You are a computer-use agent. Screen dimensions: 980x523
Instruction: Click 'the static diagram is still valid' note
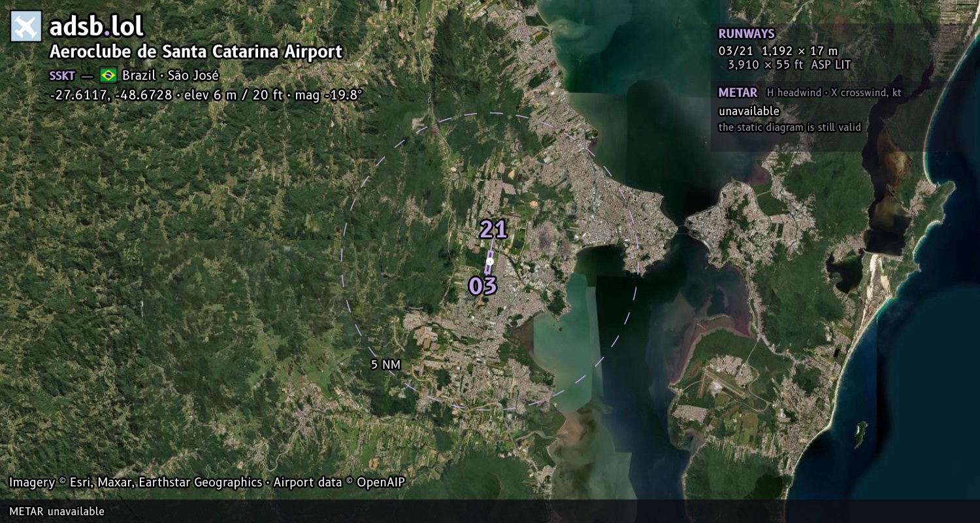tap(790, 127)
